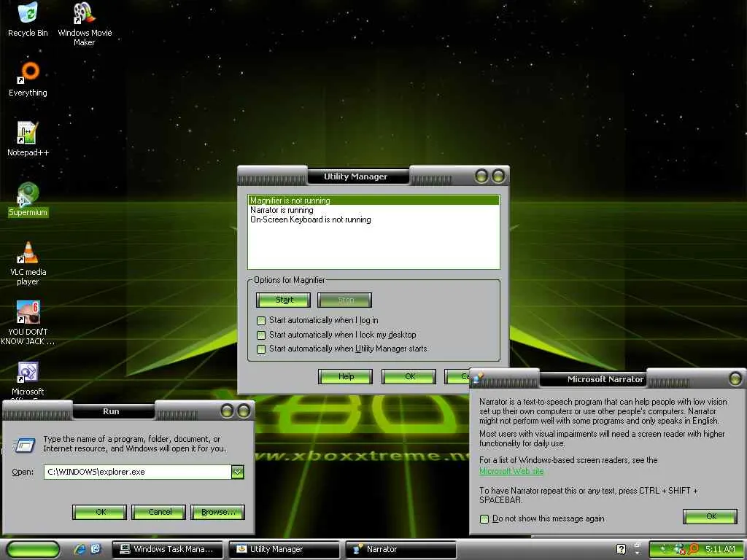
Task: Click the first green tray icon
Action: click(662, 549)
